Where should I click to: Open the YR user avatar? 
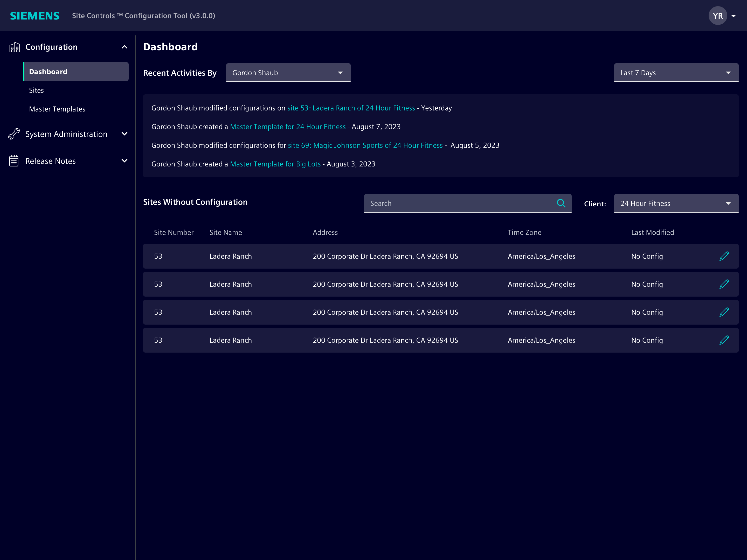pos(718,16)
